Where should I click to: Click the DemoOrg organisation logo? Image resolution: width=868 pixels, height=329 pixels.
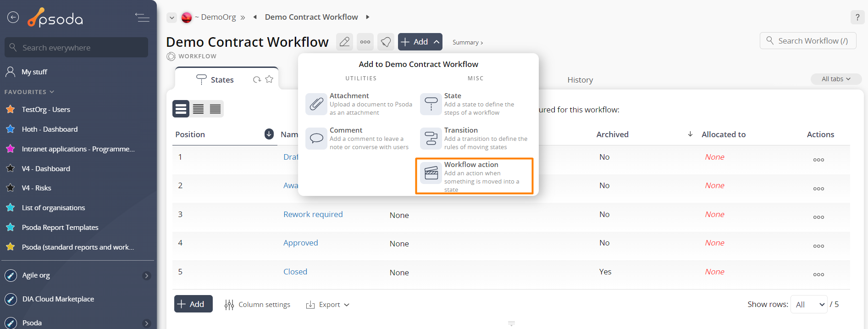[187, 17]
